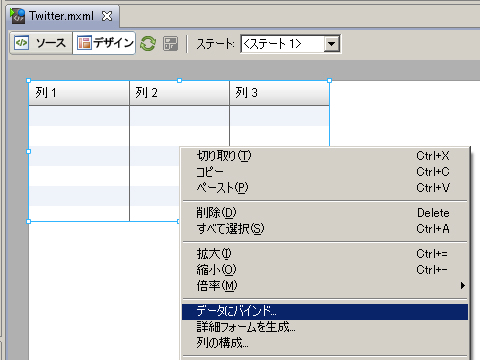Open the ステート state dropdown arrow
480x360 pixels.
(332, 44)
